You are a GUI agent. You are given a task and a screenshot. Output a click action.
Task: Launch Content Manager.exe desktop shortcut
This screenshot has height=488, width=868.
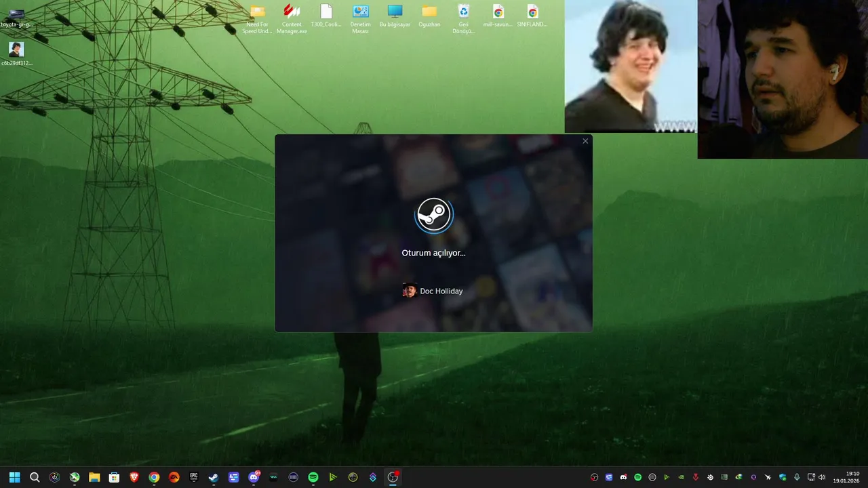[x=292, y=19]
